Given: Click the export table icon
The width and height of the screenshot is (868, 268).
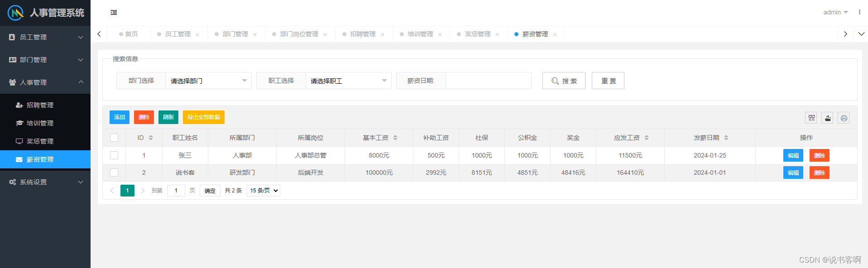Looking at the screenshot, I should [828, 118].
